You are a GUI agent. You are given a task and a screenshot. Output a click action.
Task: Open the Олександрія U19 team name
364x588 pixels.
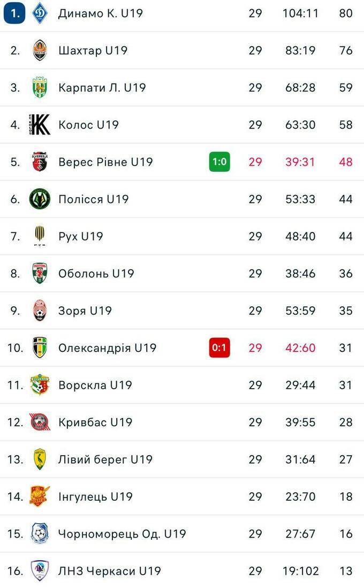pos(107,348)
